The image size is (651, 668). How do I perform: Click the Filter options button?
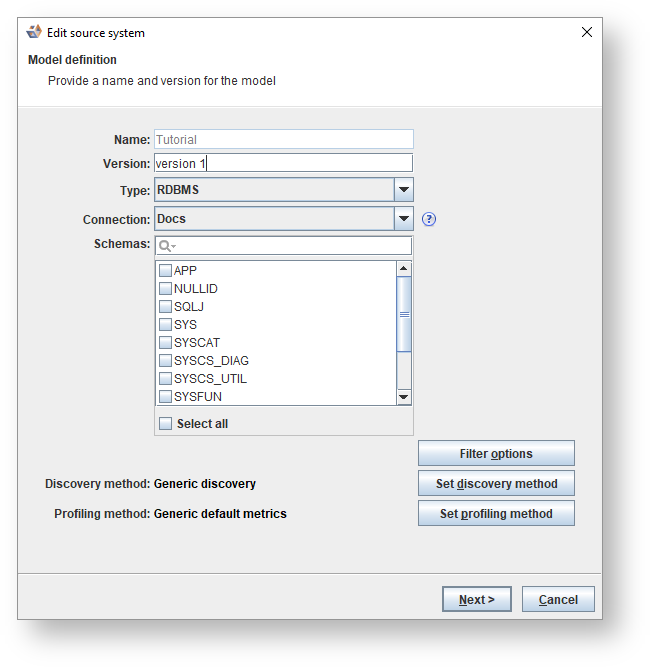click(x=496, y=454)
